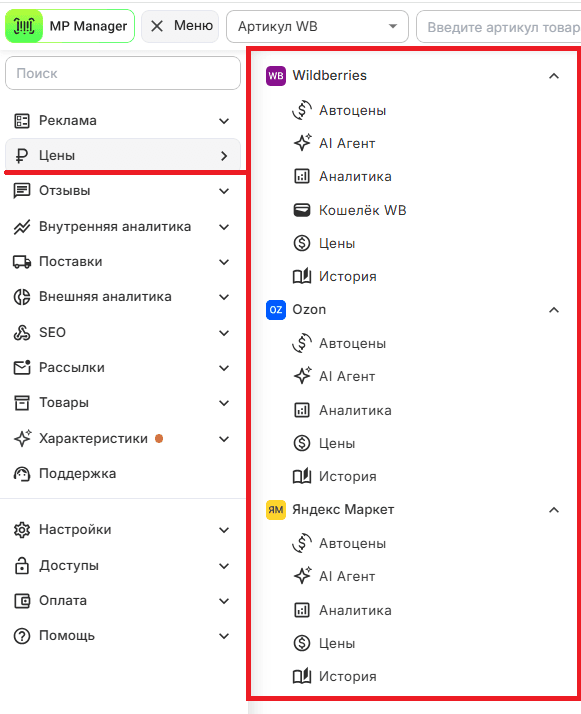
Task: Close the menu with X Меню button
Action: coord(180,26)
